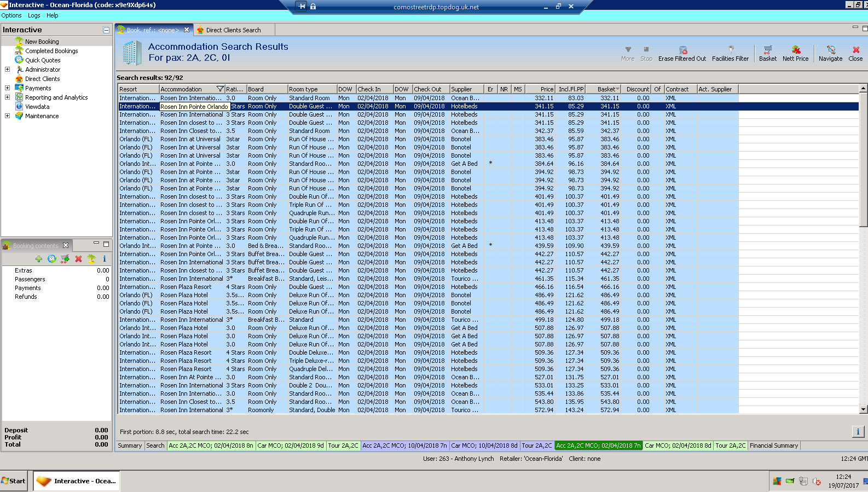Expand Reporting and Analytics node

(7, 97)
